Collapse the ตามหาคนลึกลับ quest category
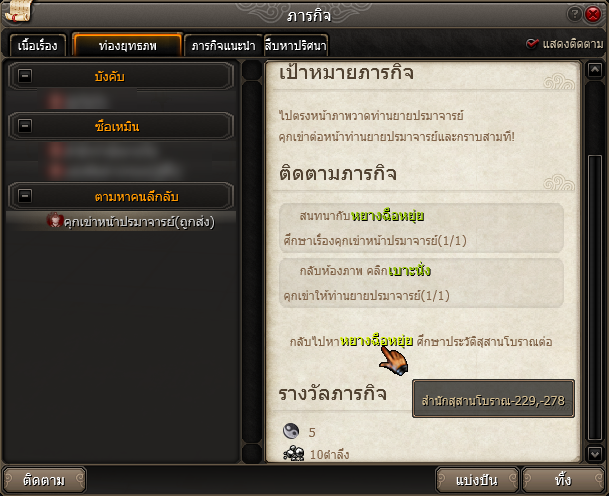The width and height of the screenshot is (609, 496). [x=25, y=196]
